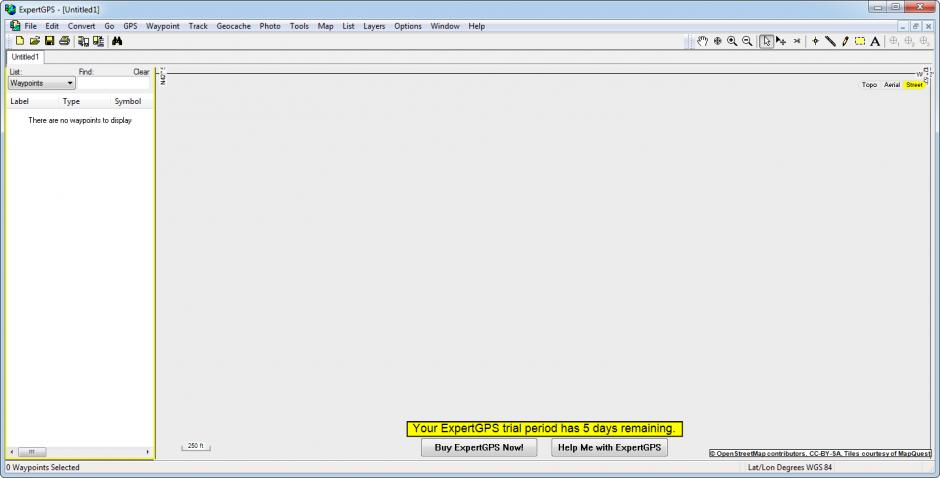Image resolution: width=940 pixels, height=478 pixels.
Task: Click the Receive from GPS toolbar icon
Action: 83,41
